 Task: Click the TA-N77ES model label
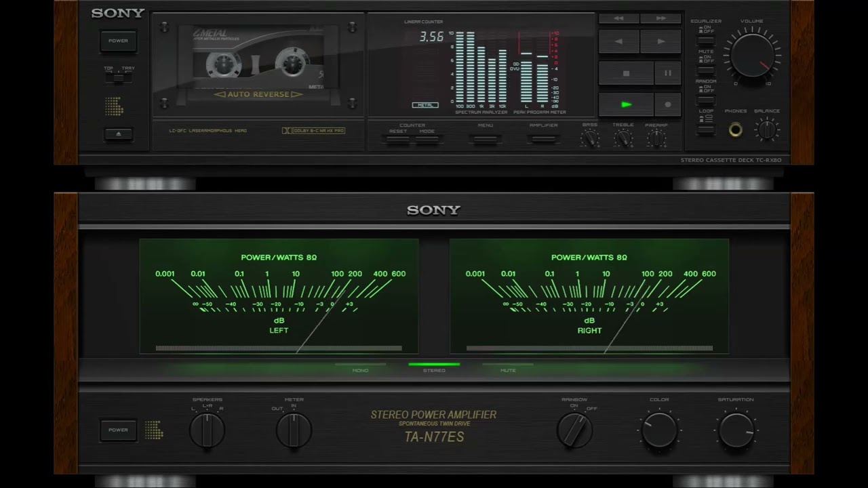click(x=434, y=436)
